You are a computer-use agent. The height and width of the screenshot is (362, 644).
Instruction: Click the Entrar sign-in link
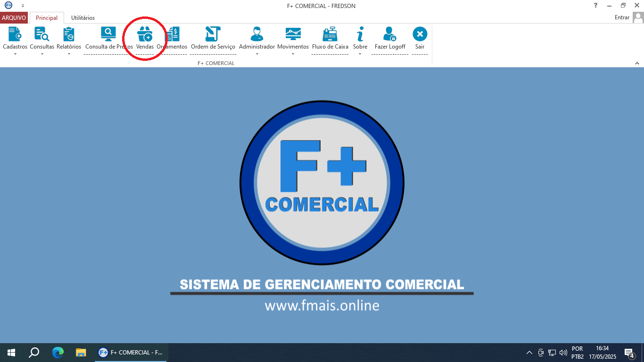point(622,17)
